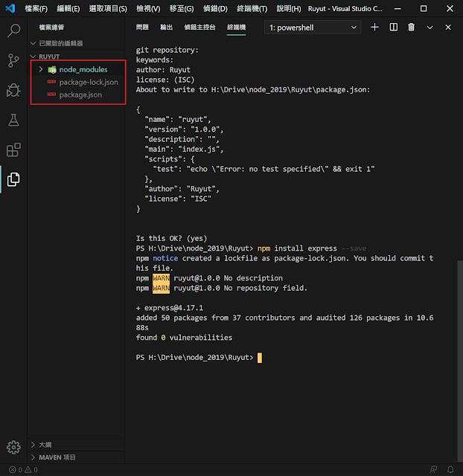Split the terminal panel
This screenshot has height=476, width=463.
coord(394,28)
